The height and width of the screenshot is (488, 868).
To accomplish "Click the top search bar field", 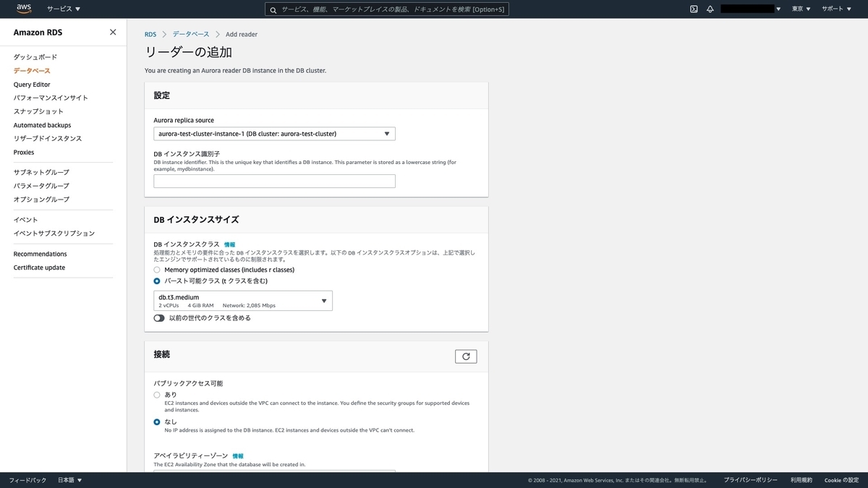I will (387, 9).
